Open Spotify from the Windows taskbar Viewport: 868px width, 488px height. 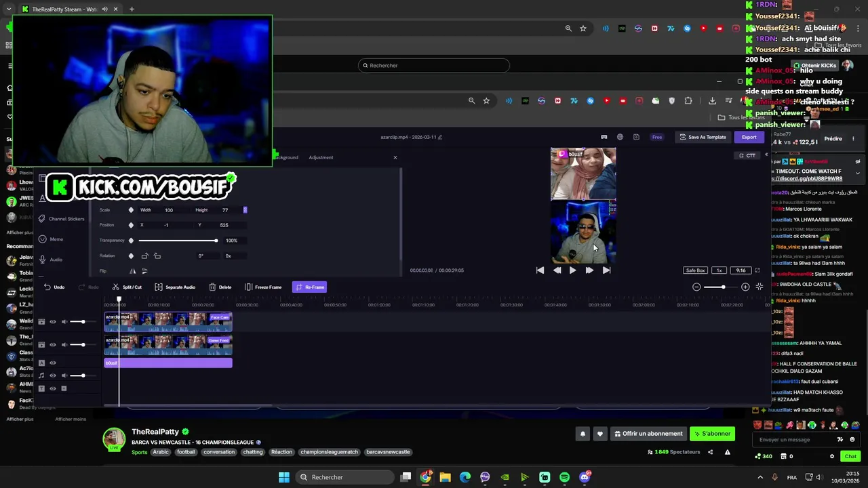[x=565, y=477]
